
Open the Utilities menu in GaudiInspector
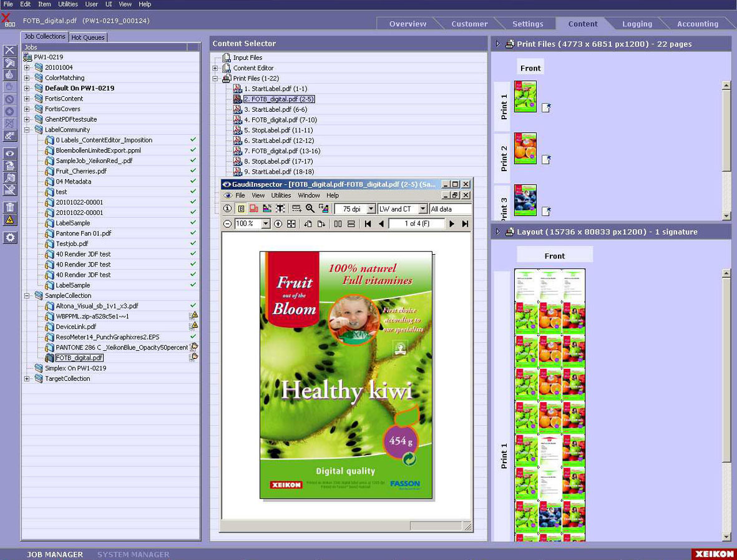click(281, 195)
